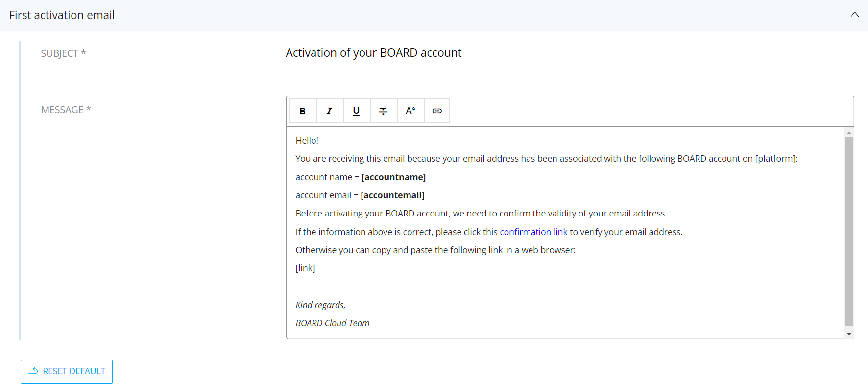The width and height of the screenshot is (868, 384).
Task: Open the font size tool
Action: pyautogui.click(x=410, y=111)
